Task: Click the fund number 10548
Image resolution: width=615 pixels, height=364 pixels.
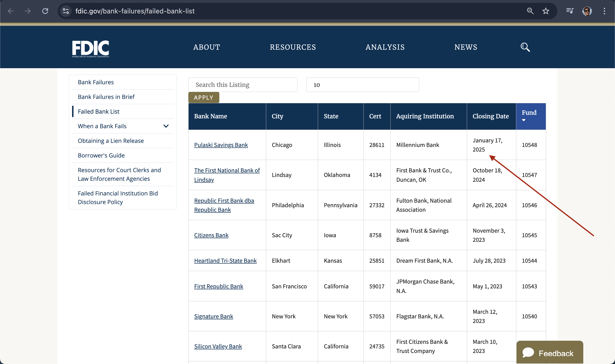Action: point(529,145)
